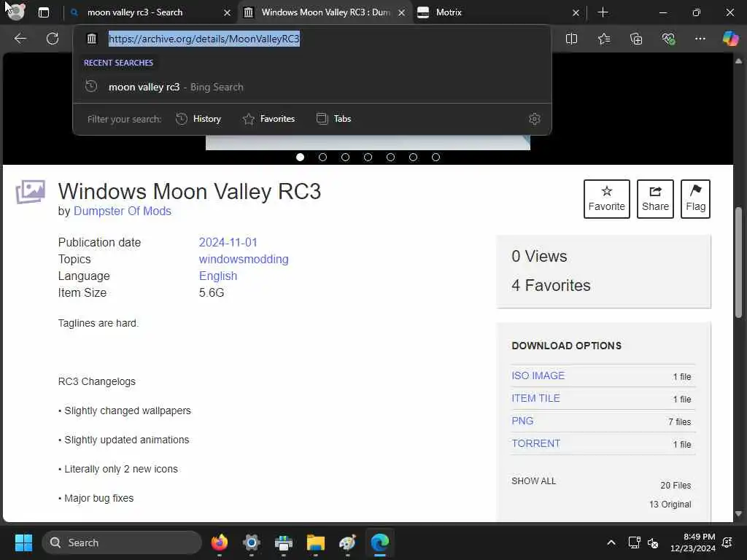Click the scrollbar down arrow
Viewport: 747px width, 560px height.
(738, 514)
